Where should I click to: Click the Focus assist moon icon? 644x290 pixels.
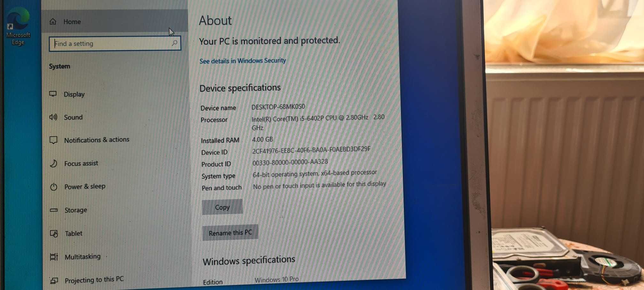(x=53, y=163)
